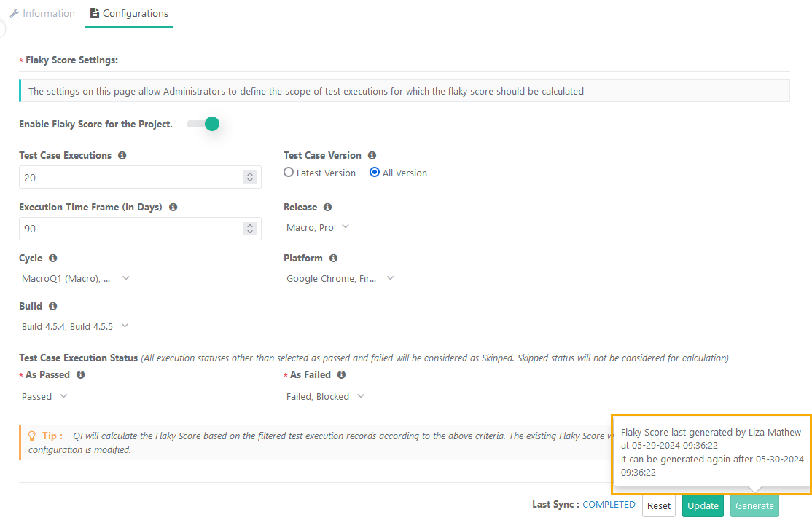Disable the Flaky Score project toggle
Image resolution: width=812 pixels, height=520 pixels.
203,124
